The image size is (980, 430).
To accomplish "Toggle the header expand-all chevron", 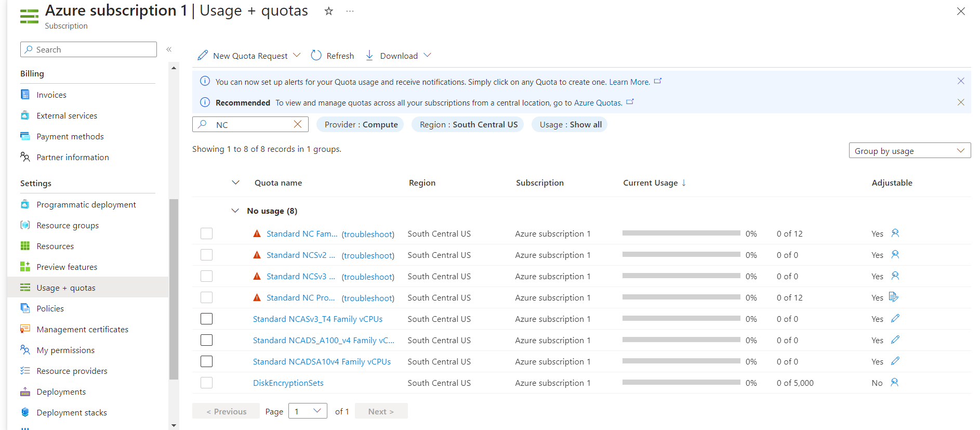I will coord(235,183).
